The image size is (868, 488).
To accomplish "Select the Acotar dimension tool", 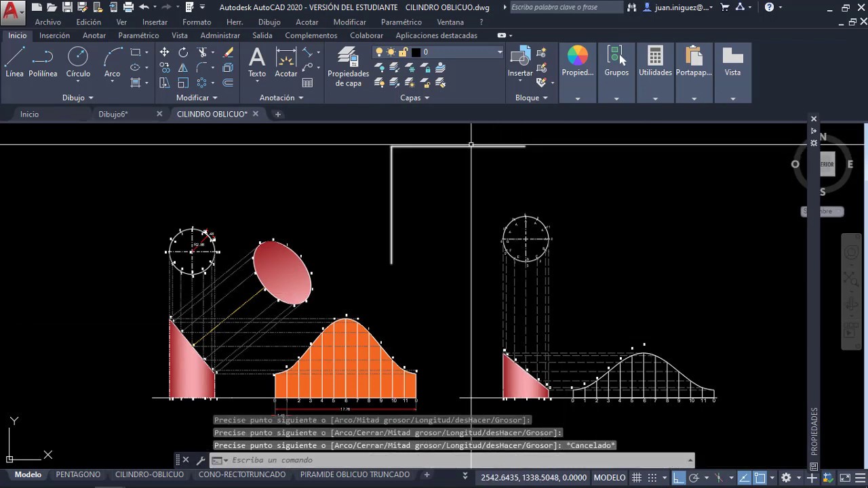I will tap(286, 62).
